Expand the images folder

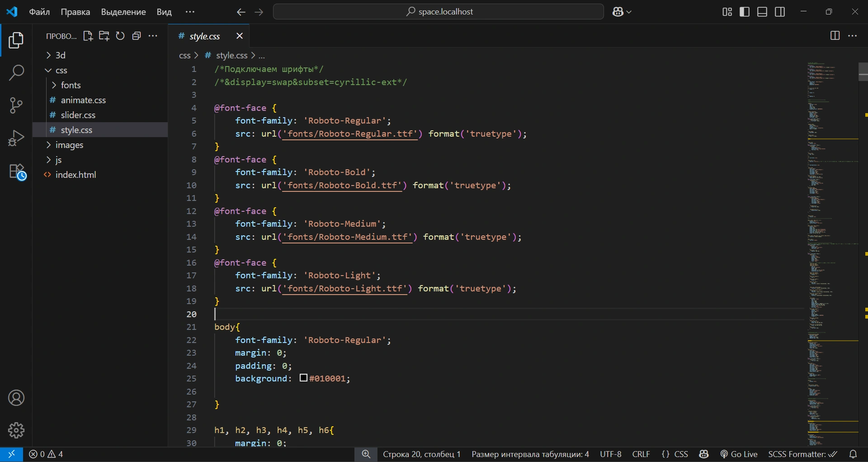[x=69, y=145]
